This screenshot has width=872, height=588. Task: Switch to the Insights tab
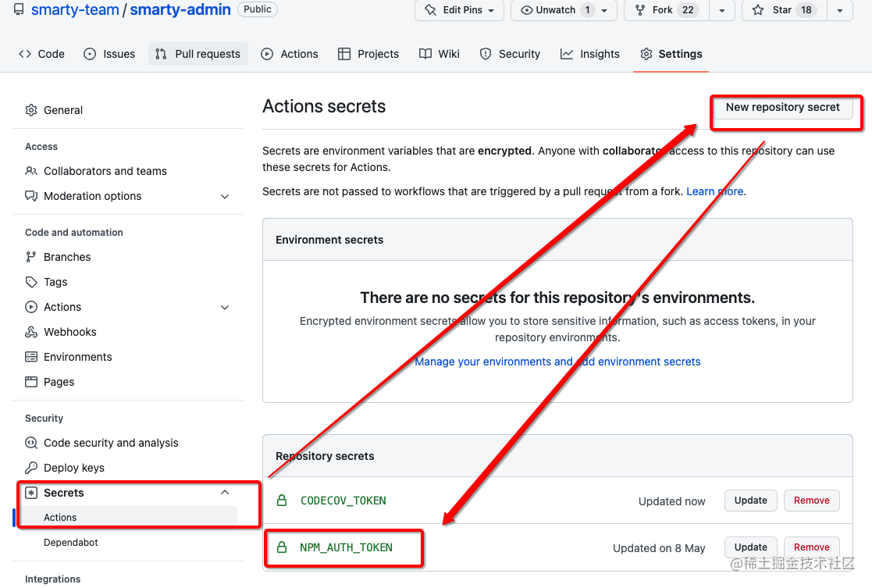click(590, 54)
